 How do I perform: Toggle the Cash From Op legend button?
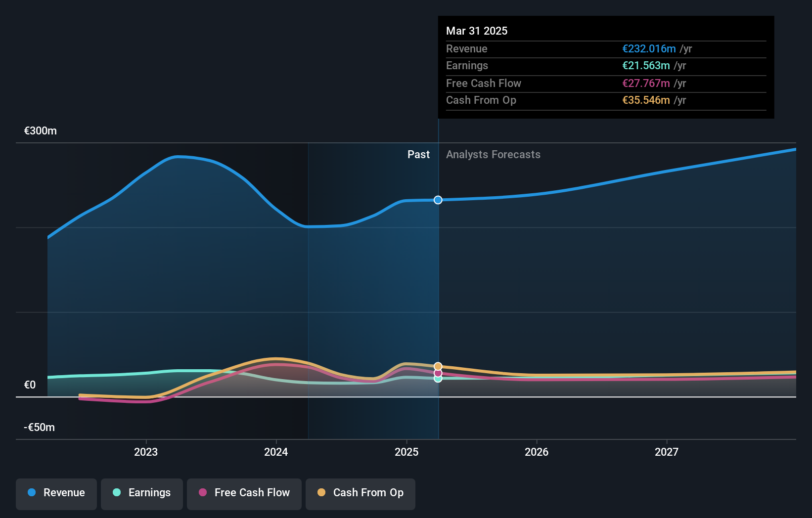pos(361,494)
